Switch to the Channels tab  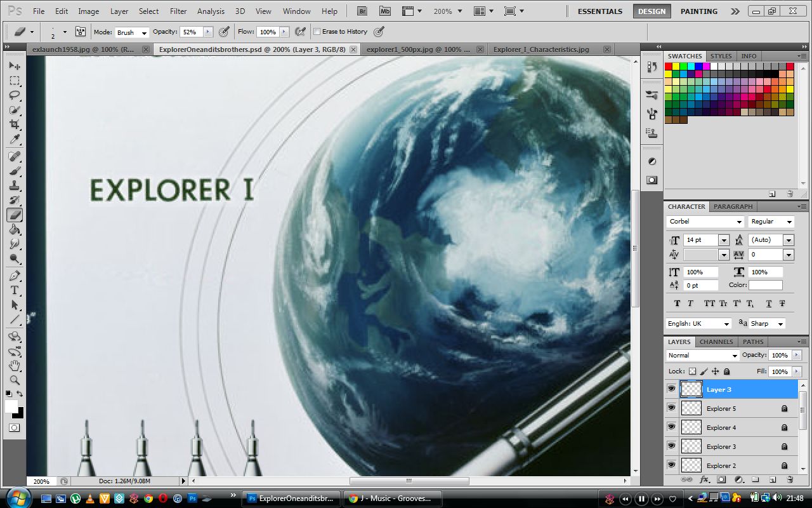[716, 342]
